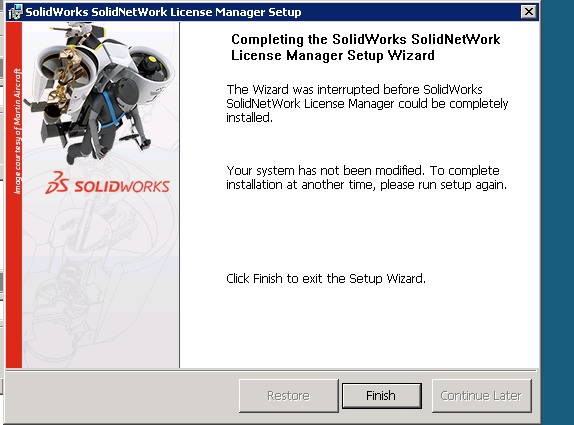Click the 'Wizard was interrupted' message

(x=367, y=104)
